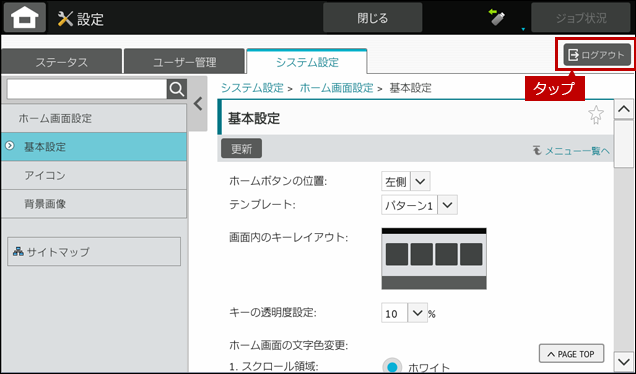
Task: Open アイコン in side menu
Action: click(x=94, y=175)
